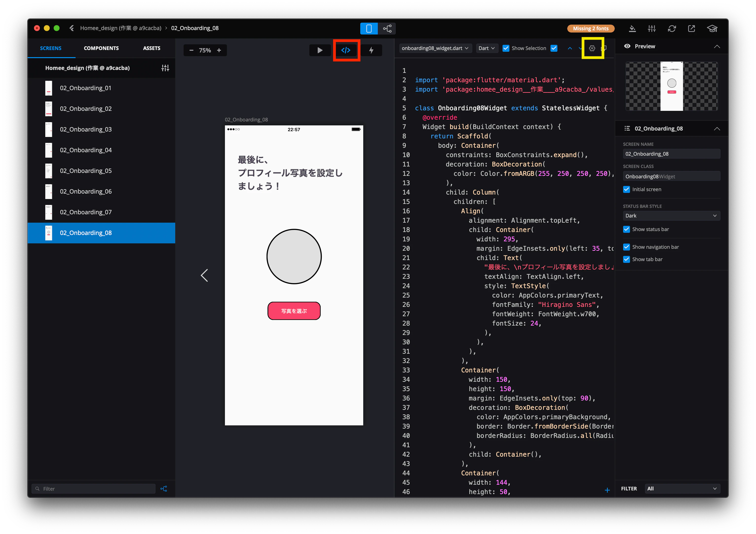Open the code view panel icon
The width and height of the screenshot is (756, 534).
point(346,50)
